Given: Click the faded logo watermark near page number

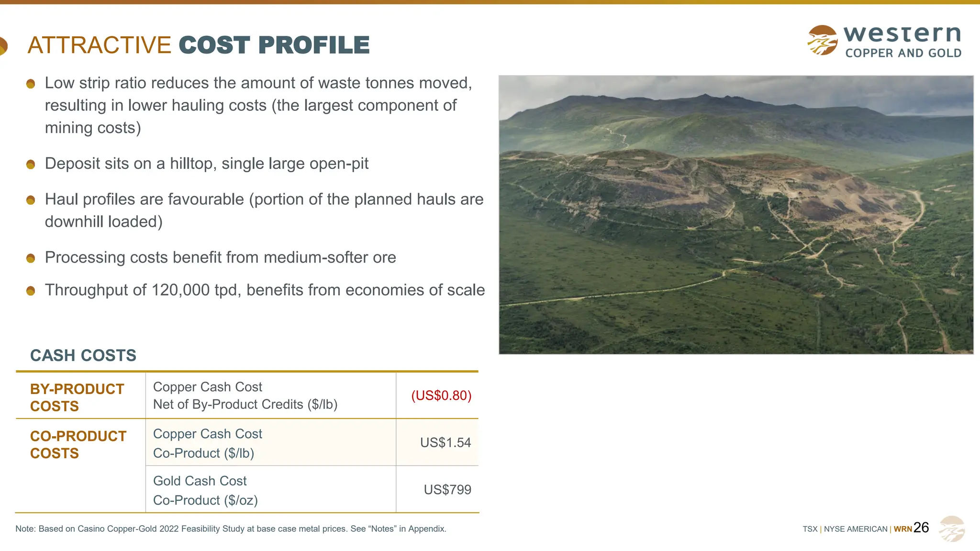Looking at the screenshot, I should coord(951,529).
